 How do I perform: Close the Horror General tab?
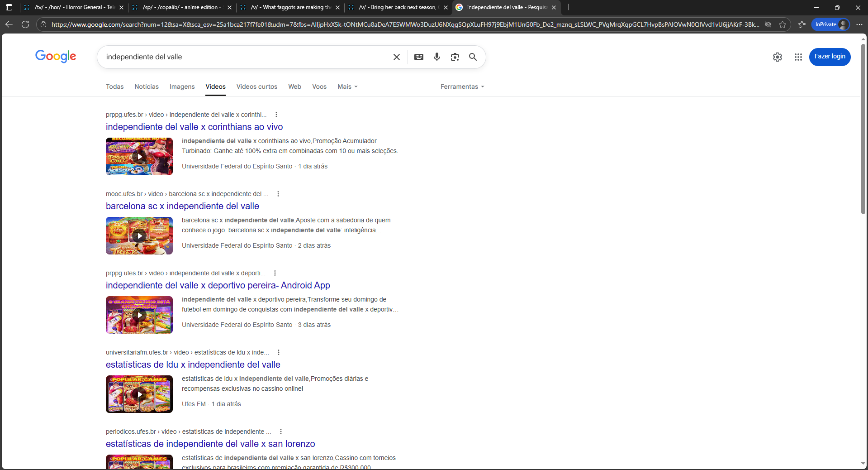[121, 7]
